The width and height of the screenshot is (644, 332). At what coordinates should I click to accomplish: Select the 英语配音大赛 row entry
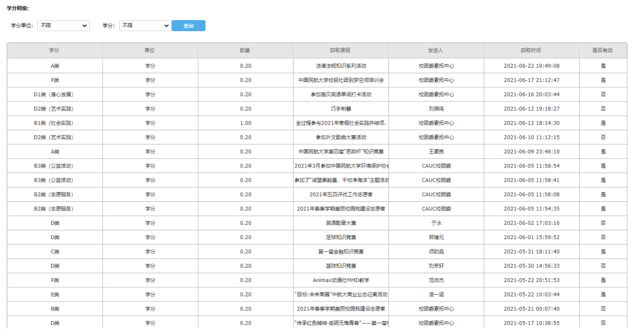click(341, 223)
